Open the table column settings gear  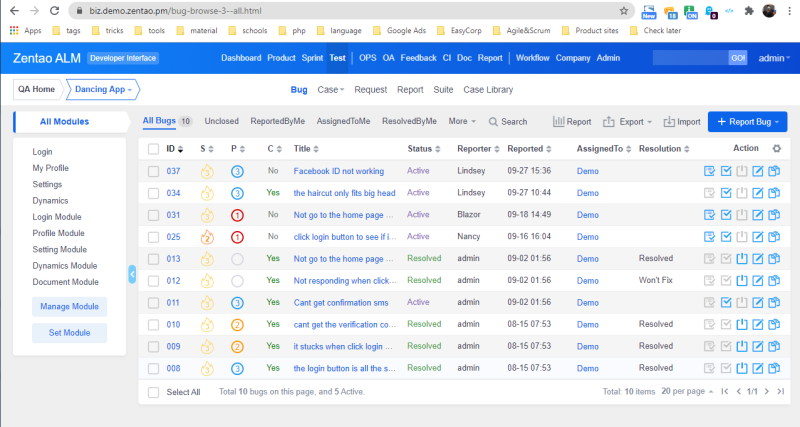point(777,148)
